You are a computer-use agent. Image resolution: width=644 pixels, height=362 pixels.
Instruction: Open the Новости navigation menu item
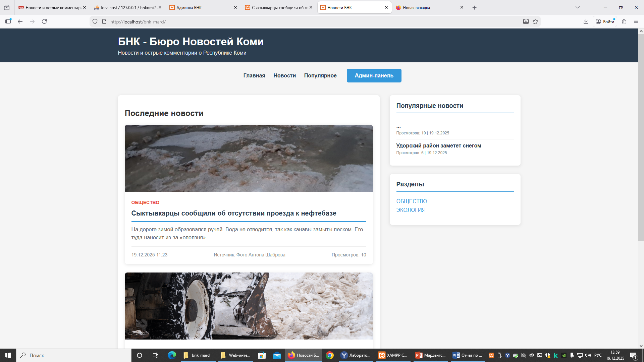284,75
